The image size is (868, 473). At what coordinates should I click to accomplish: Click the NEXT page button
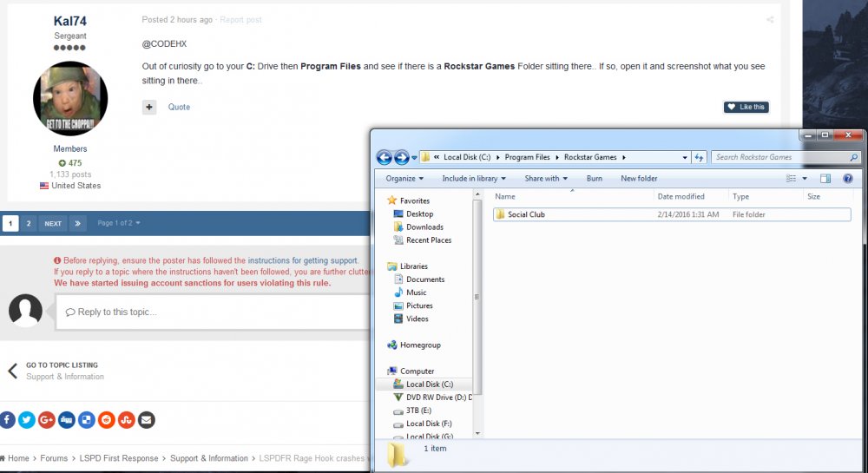pos(53,224)
